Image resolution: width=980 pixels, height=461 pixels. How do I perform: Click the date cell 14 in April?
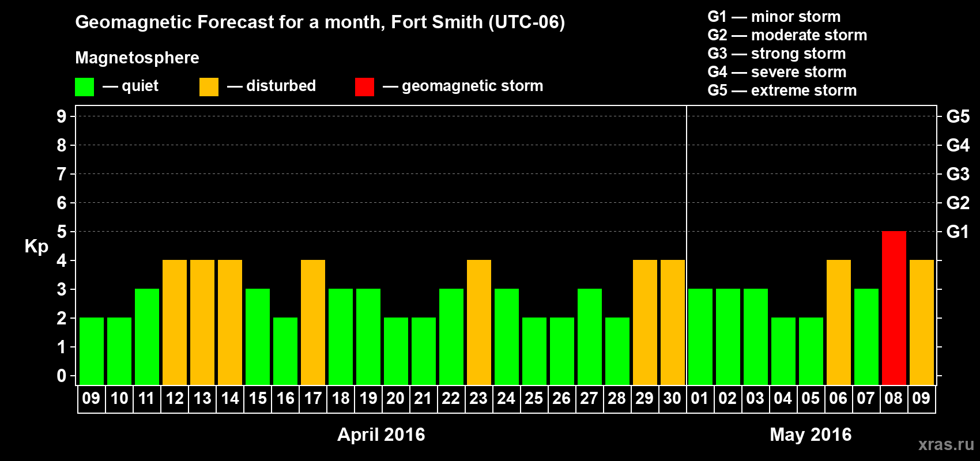coord(230,399)
